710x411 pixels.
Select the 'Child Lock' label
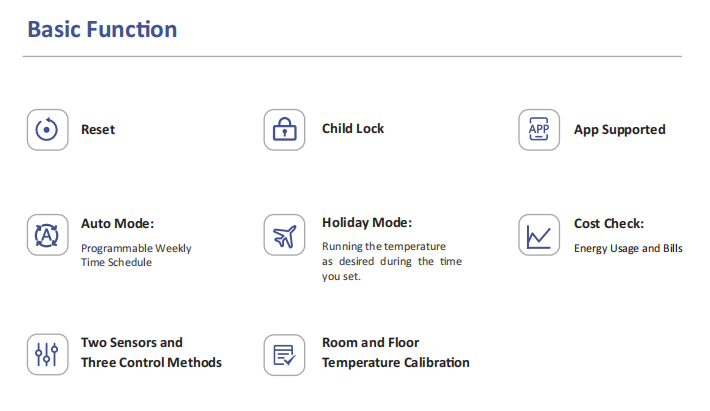(x=353, y=129)
